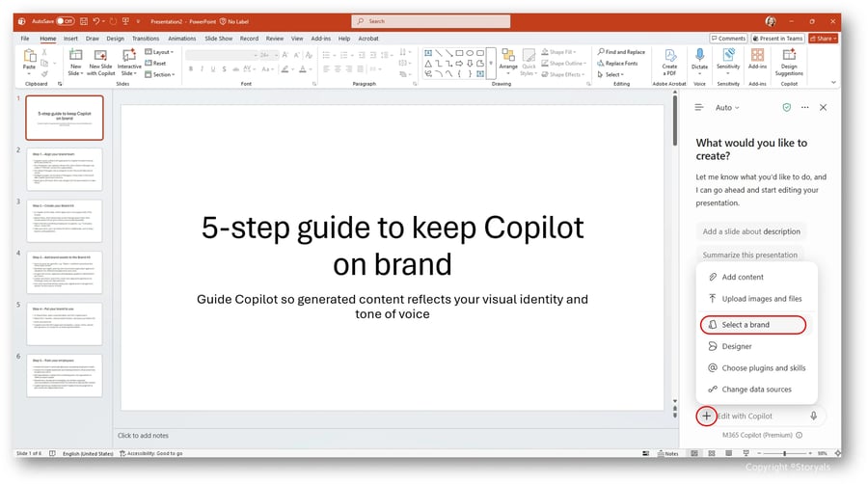The width and height of the screenshot is (868, 484).
Task: Open the Transitions tab
Action: click(146, 39)
